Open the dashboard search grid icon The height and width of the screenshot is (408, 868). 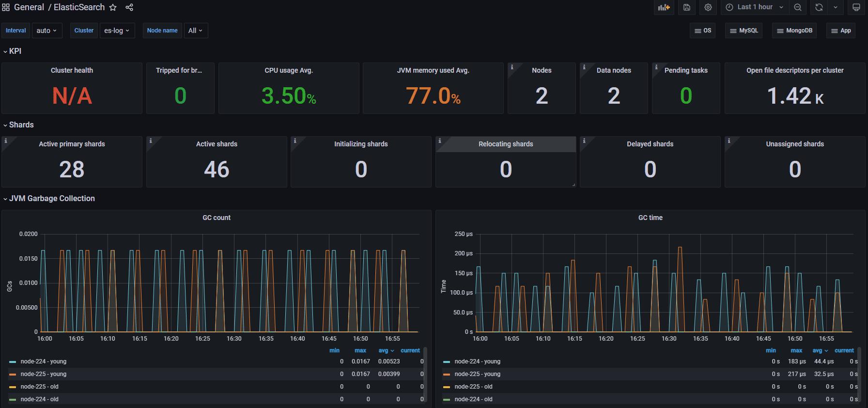[x=6, y=7]
